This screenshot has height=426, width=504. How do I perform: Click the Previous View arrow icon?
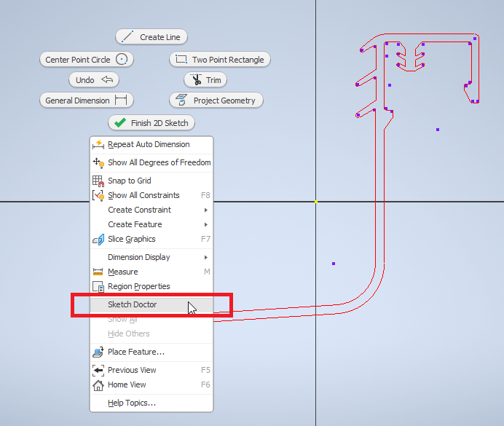pos(98,370)
